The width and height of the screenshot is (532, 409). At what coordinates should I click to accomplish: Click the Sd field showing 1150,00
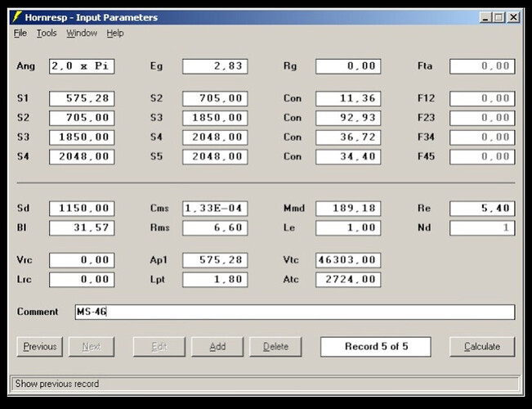(x=82, y=209)
